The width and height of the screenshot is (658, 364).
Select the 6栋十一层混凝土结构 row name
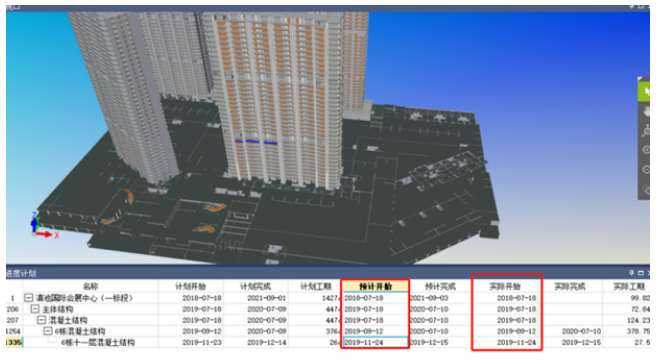[x=98, y=343]
